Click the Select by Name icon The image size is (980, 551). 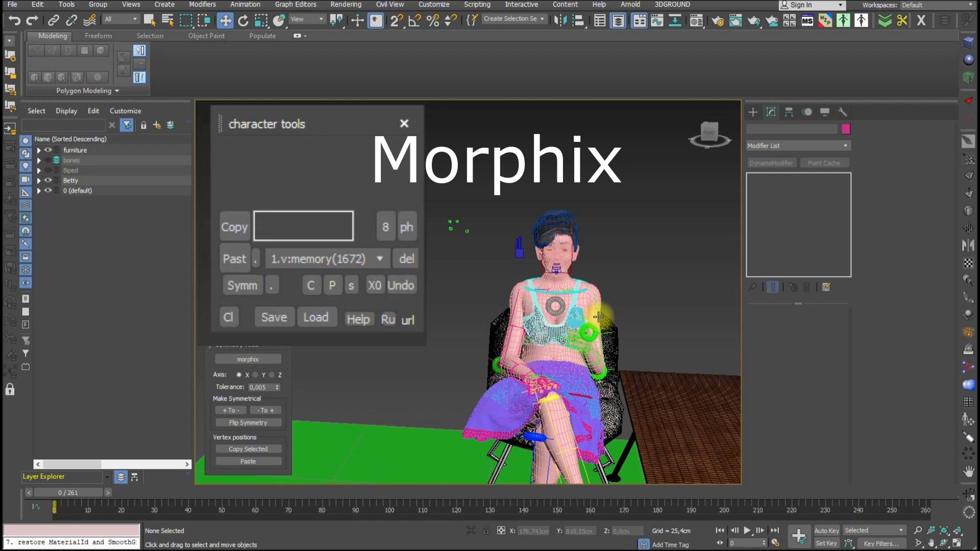tap(167, 20)
